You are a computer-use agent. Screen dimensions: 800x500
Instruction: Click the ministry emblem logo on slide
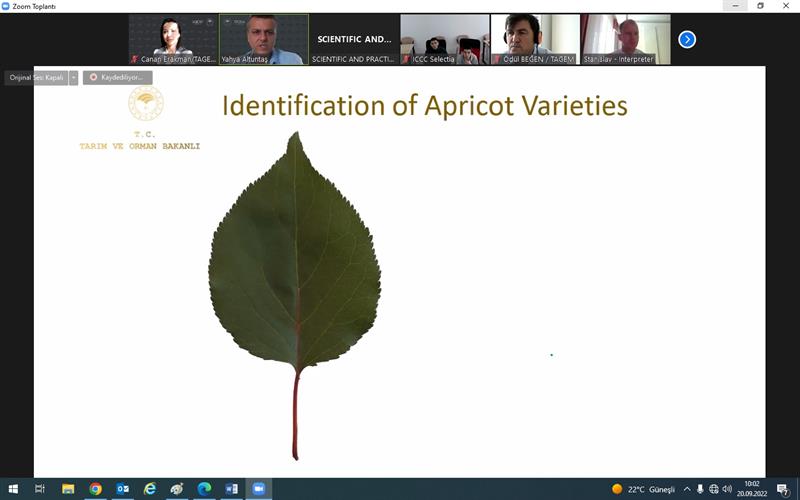[146, 103]
